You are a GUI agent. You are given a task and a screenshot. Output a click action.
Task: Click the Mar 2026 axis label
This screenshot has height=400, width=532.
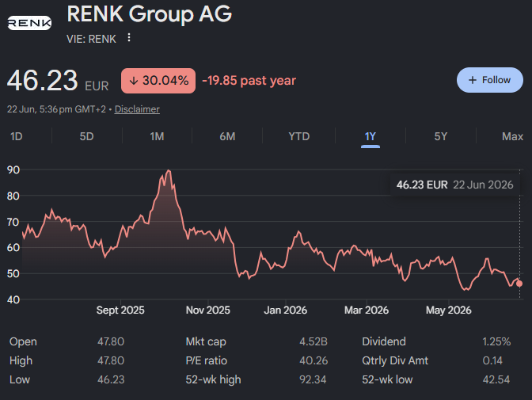point(367,310)
